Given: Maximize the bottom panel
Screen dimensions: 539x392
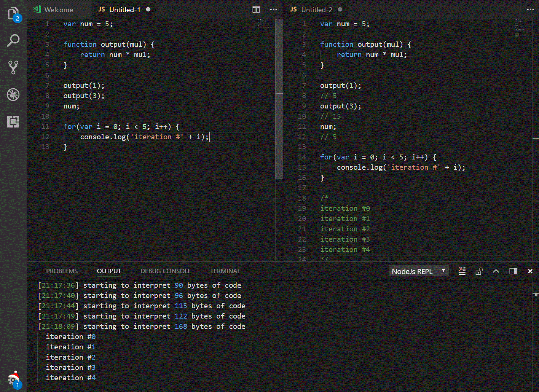Looking at the screenshot, I should pyautogui.click(x=513, y=271).
